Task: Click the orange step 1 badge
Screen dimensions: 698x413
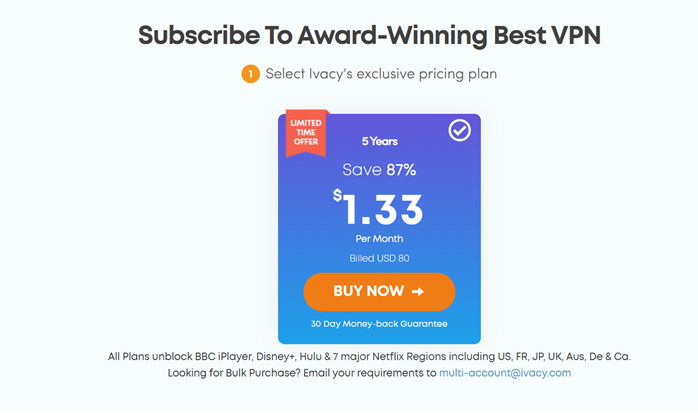Action: (250, 74)
